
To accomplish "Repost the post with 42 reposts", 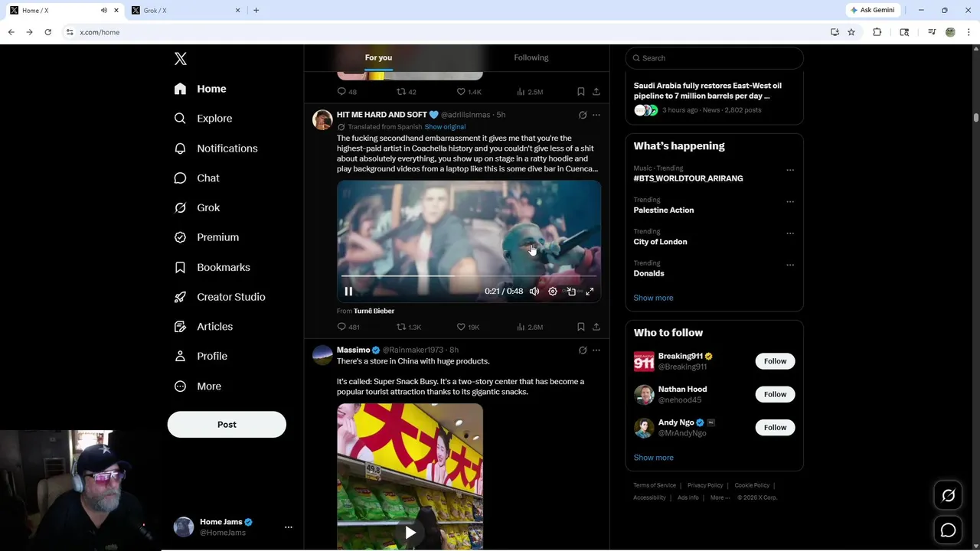I will pyautogui.click(x=407, y=92).
